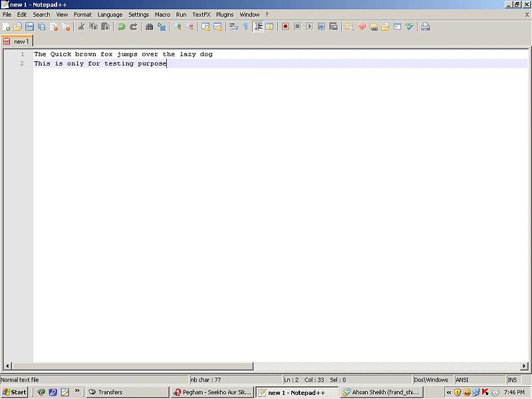Image resolution: width=532 pixels, height=399 pixels.
Task: Click the horizontal scrollbar right arrow
Action: coord(524,366)
